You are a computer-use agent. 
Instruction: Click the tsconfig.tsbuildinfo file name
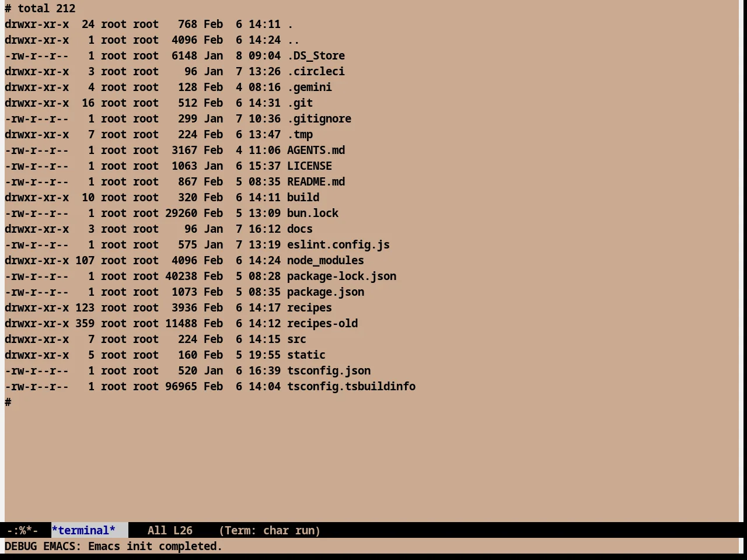coord(351,386)
